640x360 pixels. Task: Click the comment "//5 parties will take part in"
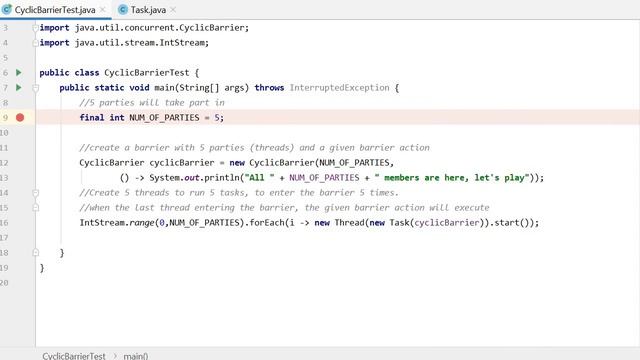click(152, 102)
